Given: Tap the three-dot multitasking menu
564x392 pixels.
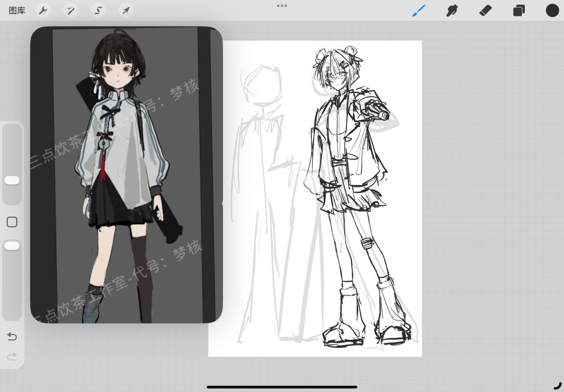Looking at the screenshot, I should (282, 6).
